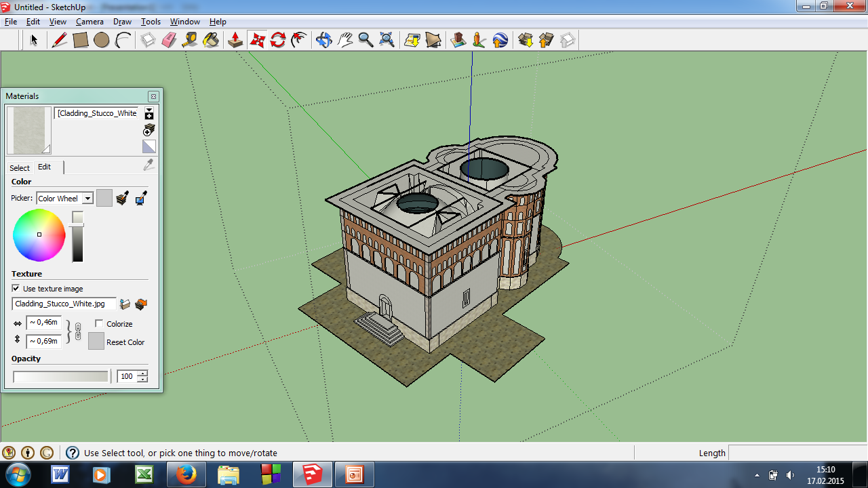
Task: Select the Eraser tool
Action: coord(169,40)
